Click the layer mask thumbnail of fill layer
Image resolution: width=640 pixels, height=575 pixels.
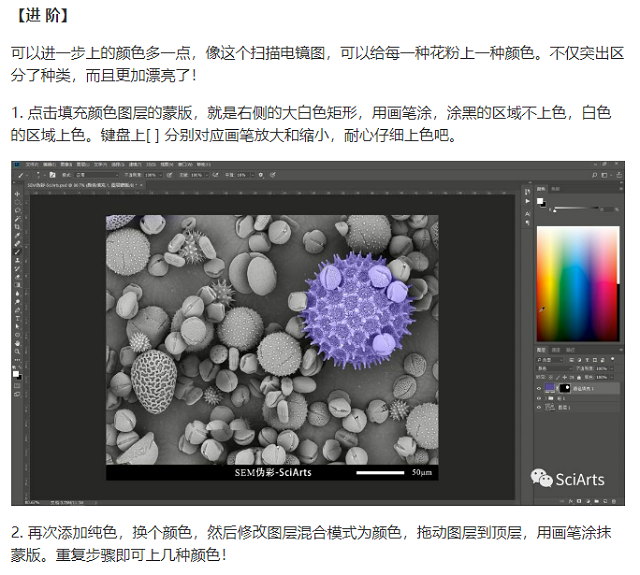coord(565,387)
